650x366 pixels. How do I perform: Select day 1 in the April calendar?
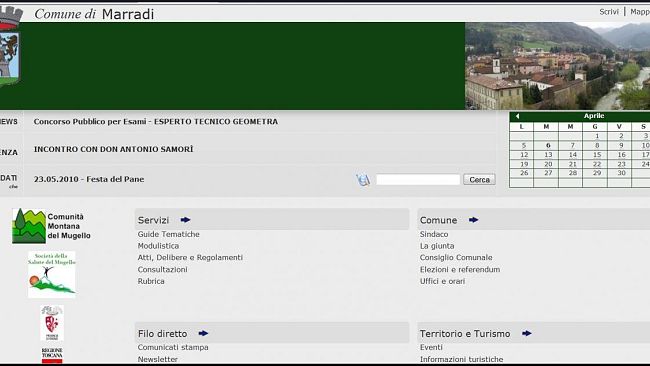click(x=597, y=136)
